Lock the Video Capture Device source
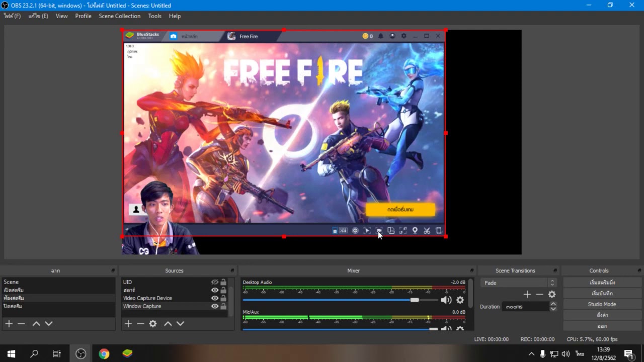This screenshot has height=362, width=644. pyautogui.click(x=223, y=298)
